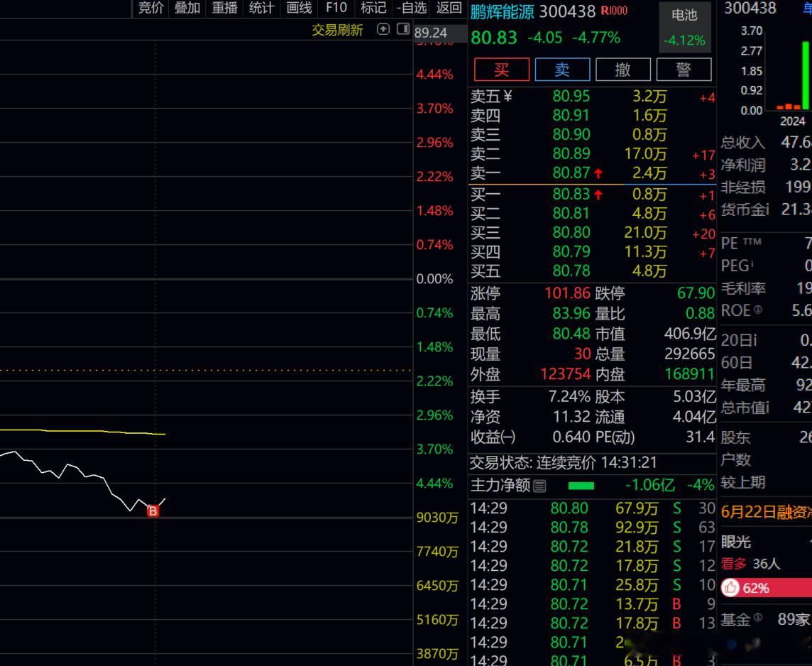Image resolution: width=812 pixels, height=666 pixels.
Task: Toggle the split-panel layout icon
Action: pos(403,29)
